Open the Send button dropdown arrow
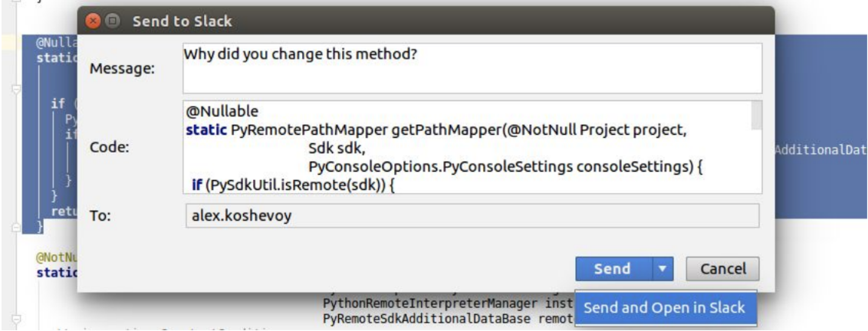The image size is (868, 331). pyautogui.click(x=663, y=270)
